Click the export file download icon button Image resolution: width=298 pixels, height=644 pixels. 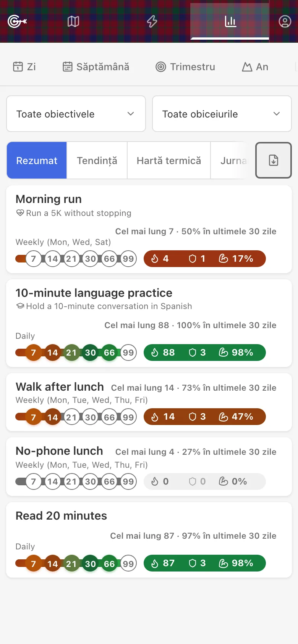[x=274, y=160]
